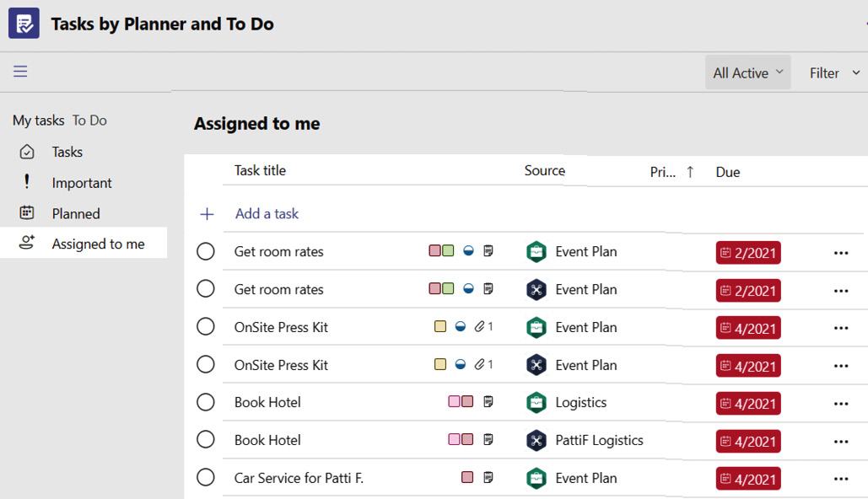Click the Pri... priority column header
This screenshot has height=499, width=868.
point(663,172)
